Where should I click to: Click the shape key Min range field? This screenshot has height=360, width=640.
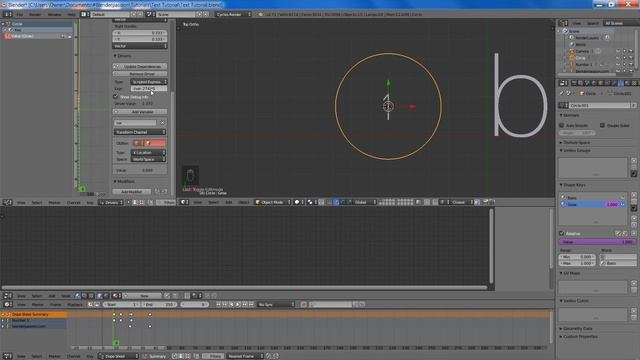[x=577, y=257]
